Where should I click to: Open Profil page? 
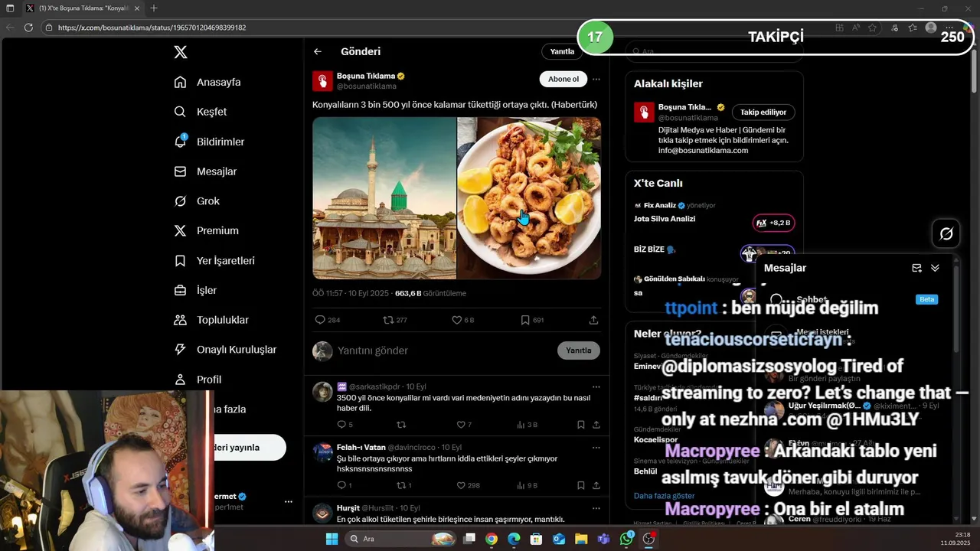pos(198,380)
